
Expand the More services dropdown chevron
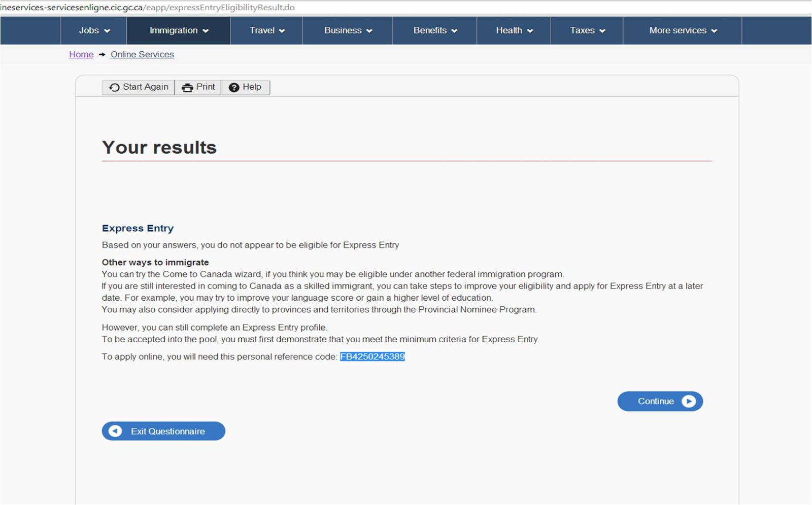(x=714, y=31)
